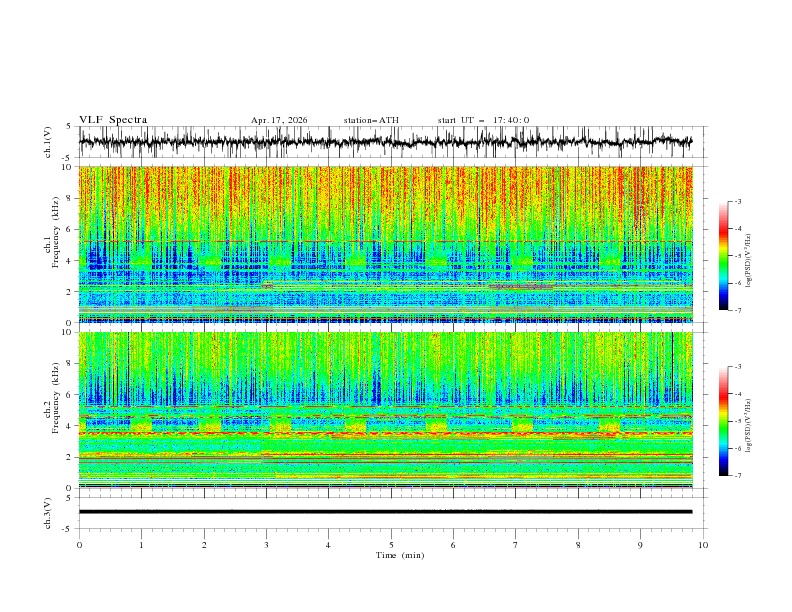Image resolution: width=792 pixels, height=612 pixels.
Task: Click the Time (min) axis label
Action: (x=400, y=555)
